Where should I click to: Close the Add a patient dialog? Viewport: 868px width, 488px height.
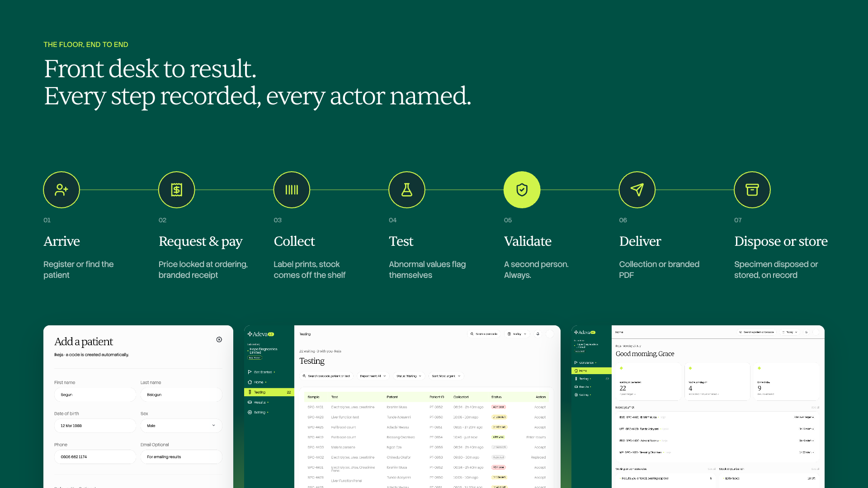219,339
